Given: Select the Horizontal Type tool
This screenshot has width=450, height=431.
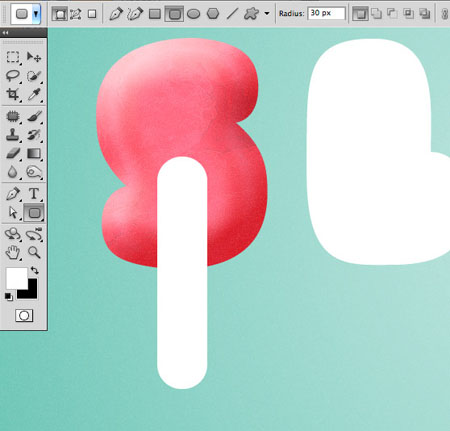Looking at the screenshot, I should [x=34, y=193].
